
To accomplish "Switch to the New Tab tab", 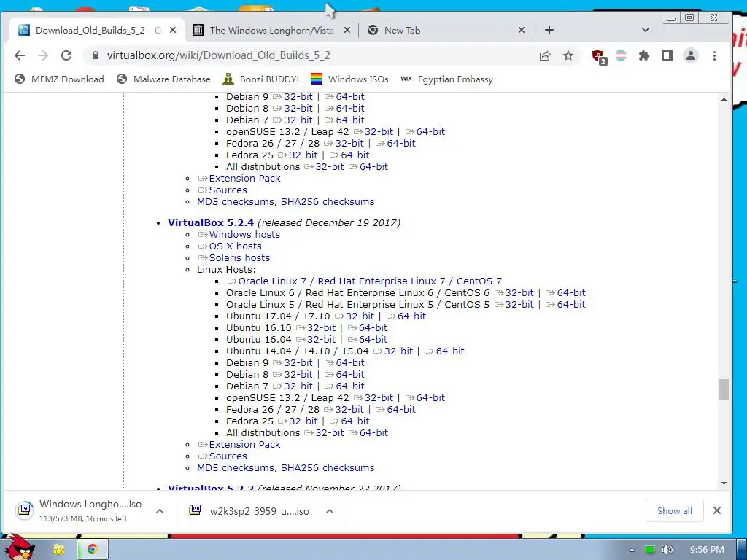I will point(446,30).
